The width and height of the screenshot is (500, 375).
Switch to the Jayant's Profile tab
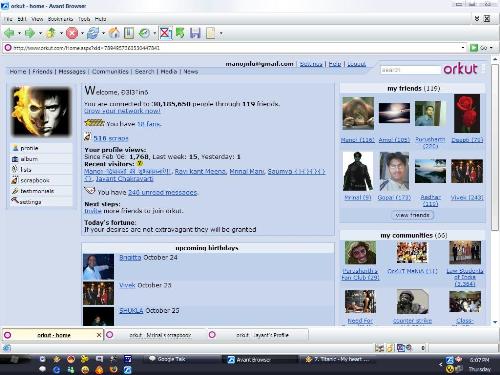258,335
